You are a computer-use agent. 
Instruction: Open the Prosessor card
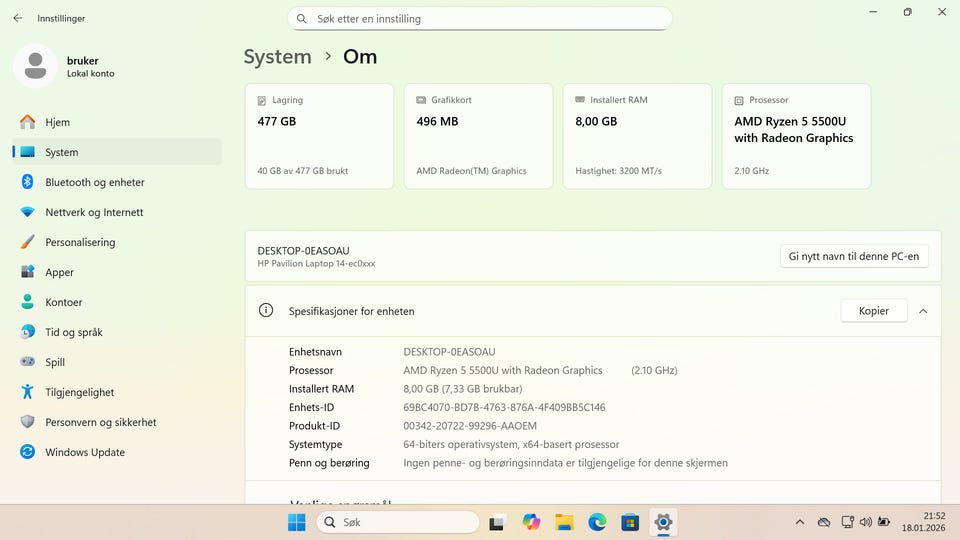tap(797, 136)
